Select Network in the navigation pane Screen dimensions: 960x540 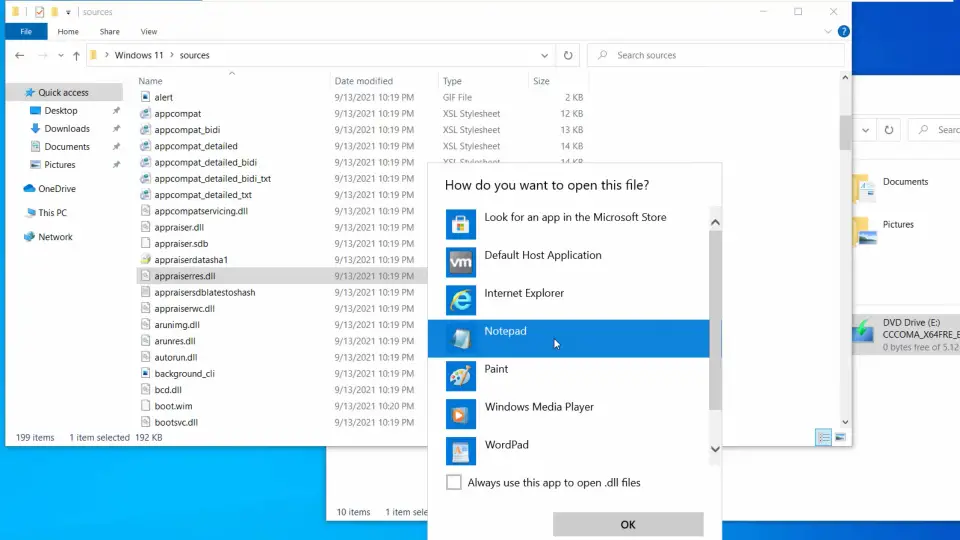pos(55,237)
